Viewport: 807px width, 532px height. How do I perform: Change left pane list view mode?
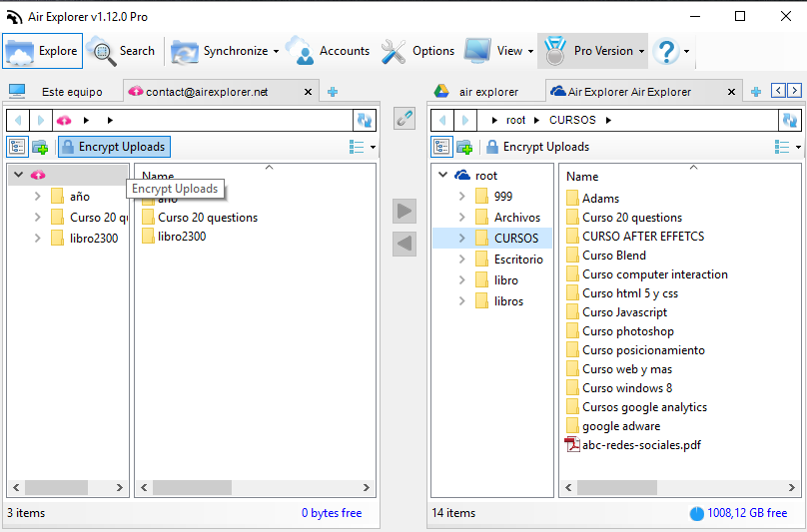click(363, 147)
